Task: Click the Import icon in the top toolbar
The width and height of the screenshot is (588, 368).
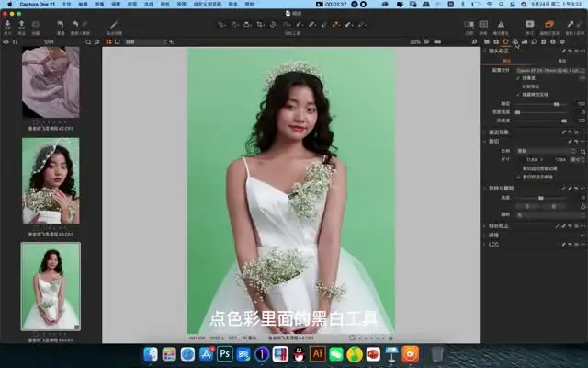Action: (x=7, y=23)
